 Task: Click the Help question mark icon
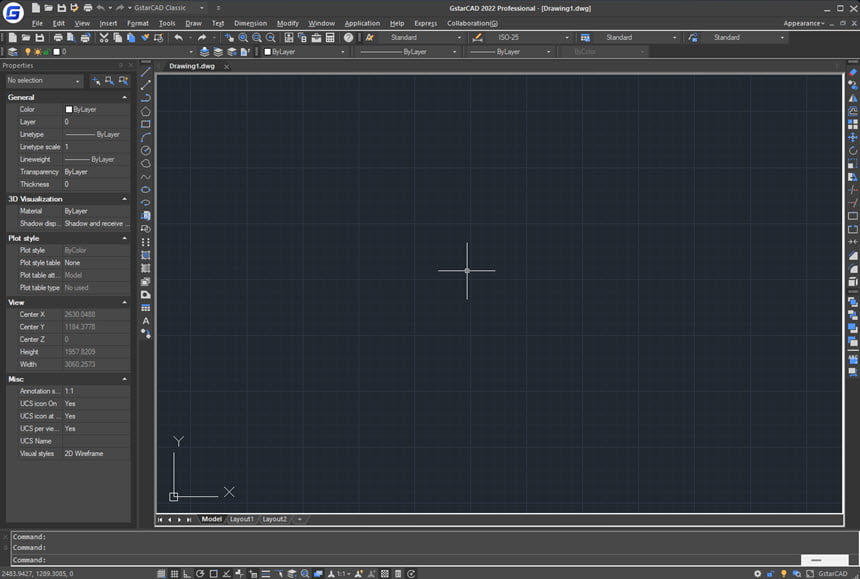[x=348, y=37]
